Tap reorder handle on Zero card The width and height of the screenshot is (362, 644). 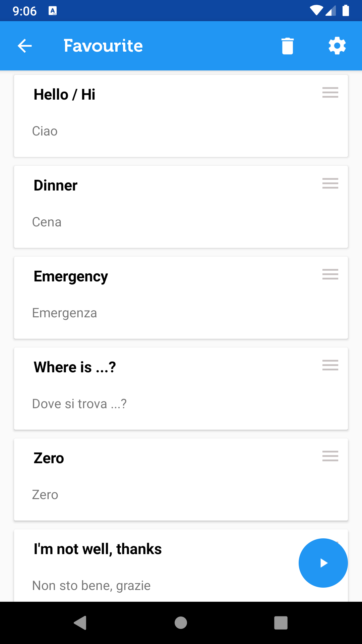pyautogui.click(x=330, y=456)
